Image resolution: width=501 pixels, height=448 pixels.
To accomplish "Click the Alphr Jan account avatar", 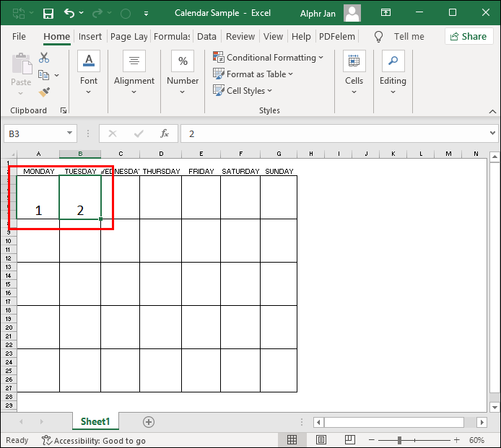I will [x=352, y=13].
